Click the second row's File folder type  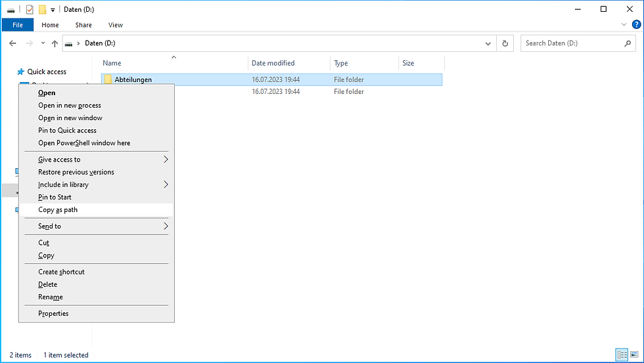tap(349, 91)
